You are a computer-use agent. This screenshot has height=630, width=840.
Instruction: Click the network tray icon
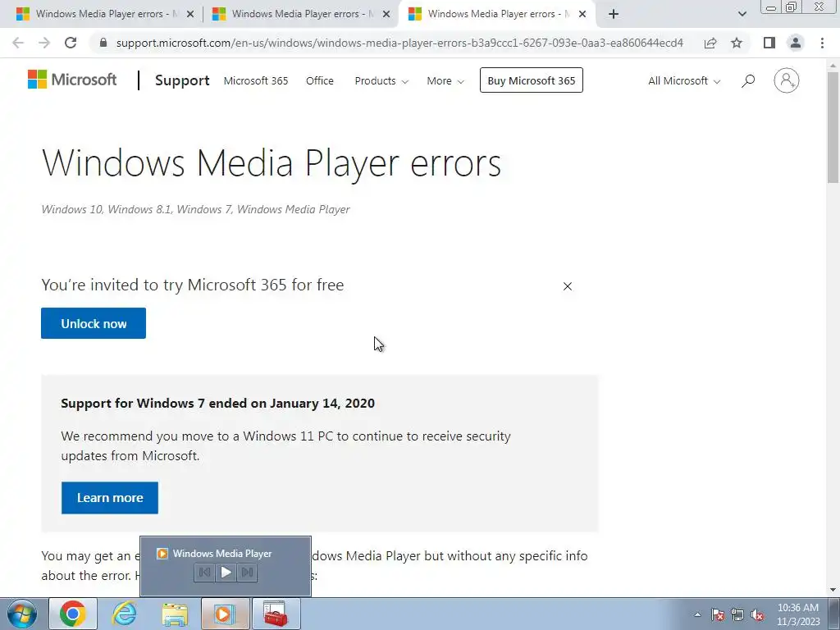[x=737, y=615]
